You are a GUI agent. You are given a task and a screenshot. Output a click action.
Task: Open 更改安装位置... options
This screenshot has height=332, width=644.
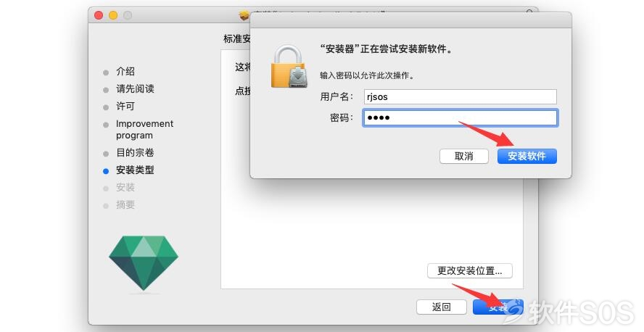(470, 271)
